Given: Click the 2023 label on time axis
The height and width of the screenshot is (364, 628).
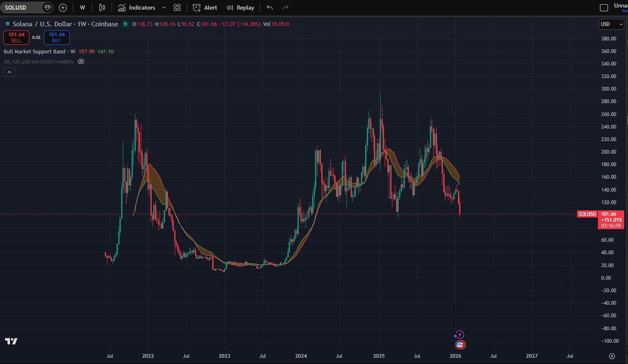Looking at the screenshot, I should pos(225,356).
